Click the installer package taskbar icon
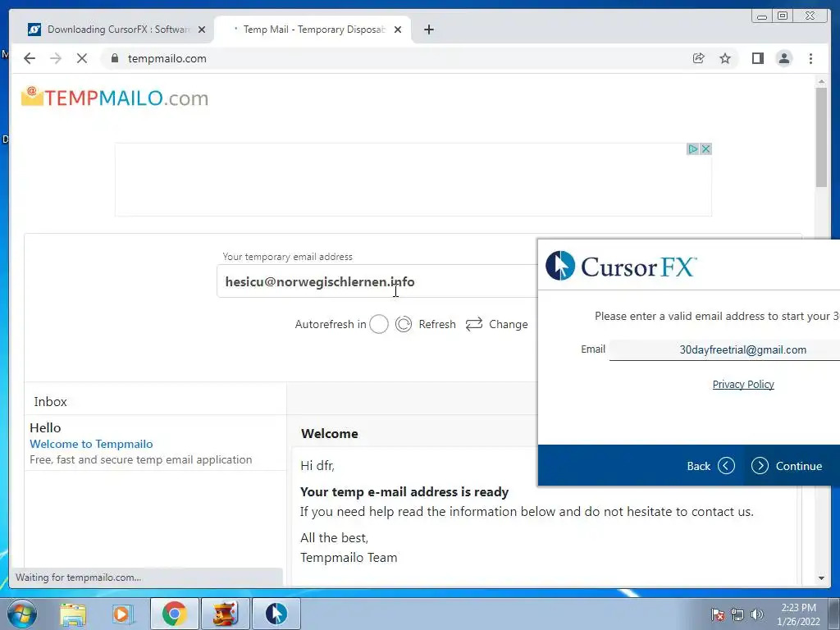 (225, 614)
